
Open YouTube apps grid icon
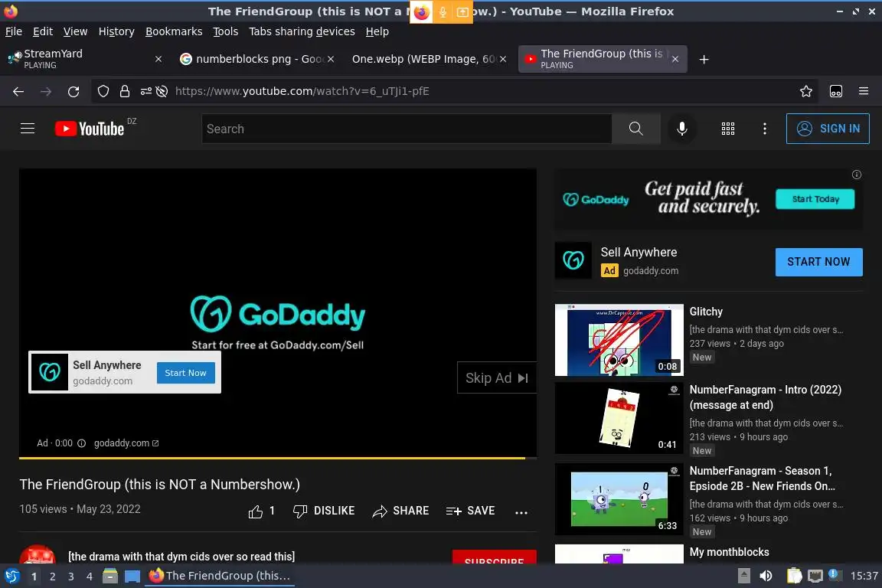tap(728, 129)
